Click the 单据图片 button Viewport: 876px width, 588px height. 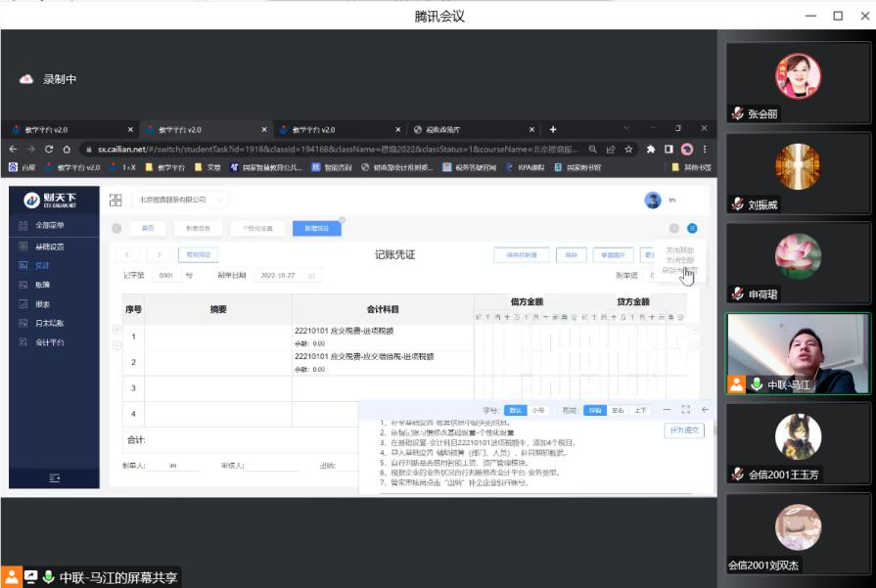tap(614, 255)
